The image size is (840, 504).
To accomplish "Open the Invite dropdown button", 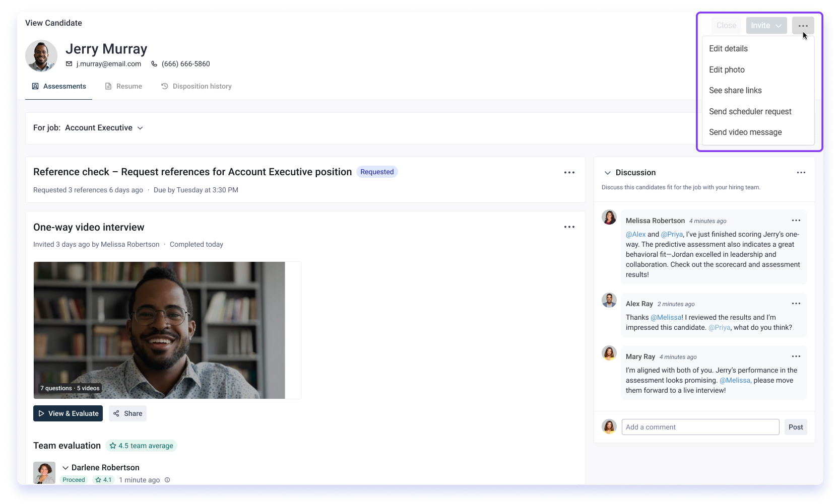I will (766, 26).
